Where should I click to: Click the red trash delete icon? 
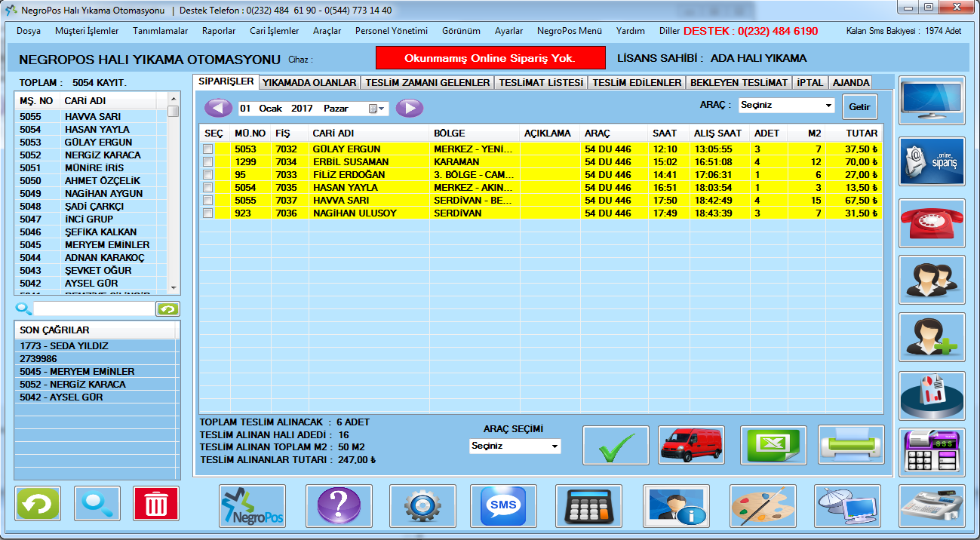[156, 503]
